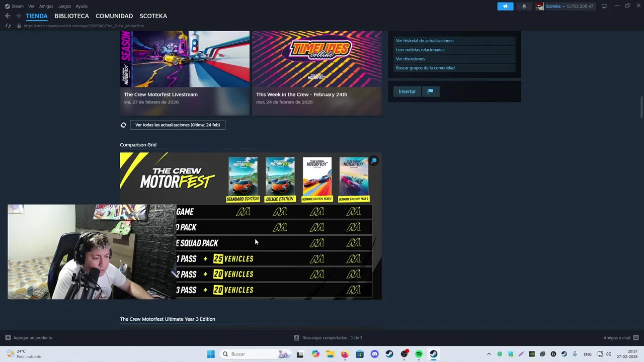
Task: Open The Crew Motorfest Livestream post
Action: (160, 95)
